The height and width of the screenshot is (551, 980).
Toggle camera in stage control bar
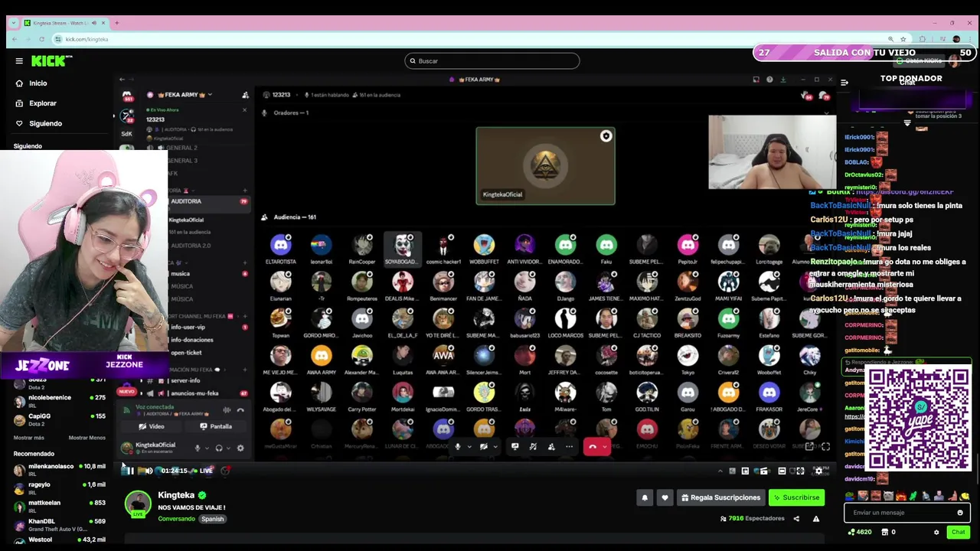tap(484, 446)
